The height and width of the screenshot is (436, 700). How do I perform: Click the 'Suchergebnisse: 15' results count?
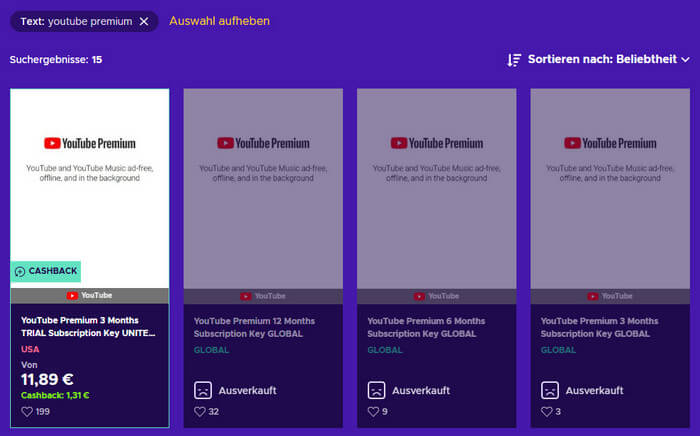tap(56, 60)
